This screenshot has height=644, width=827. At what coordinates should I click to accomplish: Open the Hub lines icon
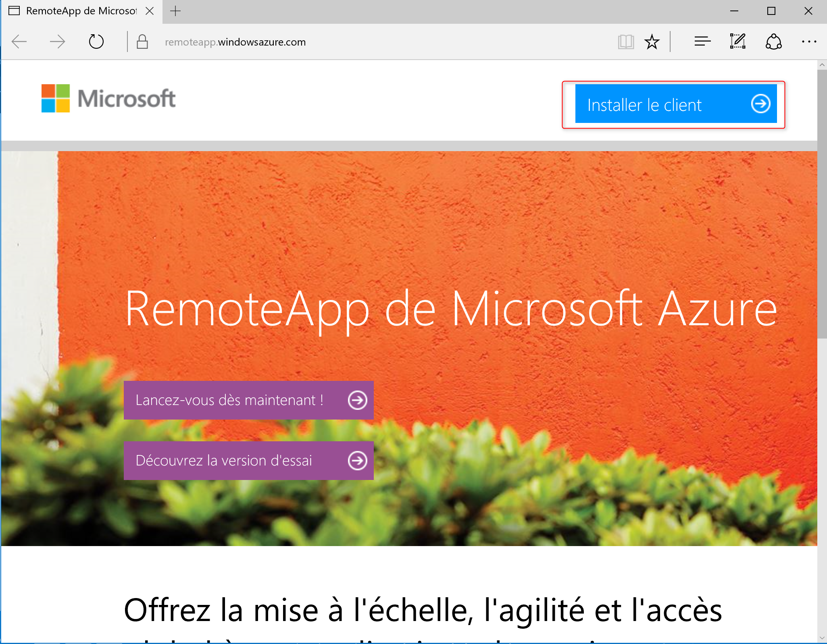[702, 42]
